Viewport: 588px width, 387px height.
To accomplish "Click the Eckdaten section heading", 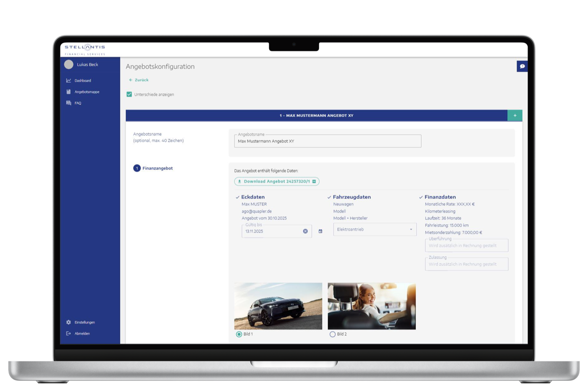I will point(253,197).
